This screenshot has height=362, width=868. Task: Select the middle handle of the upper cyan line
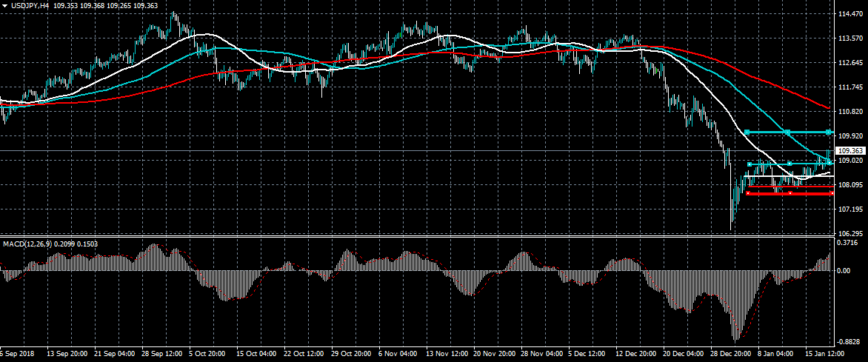click(788, 132)
